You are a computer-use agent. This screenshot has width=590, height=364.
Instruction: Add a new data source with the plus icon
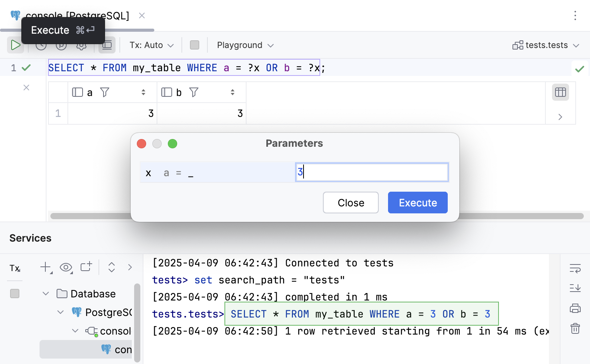coord(44,267)
